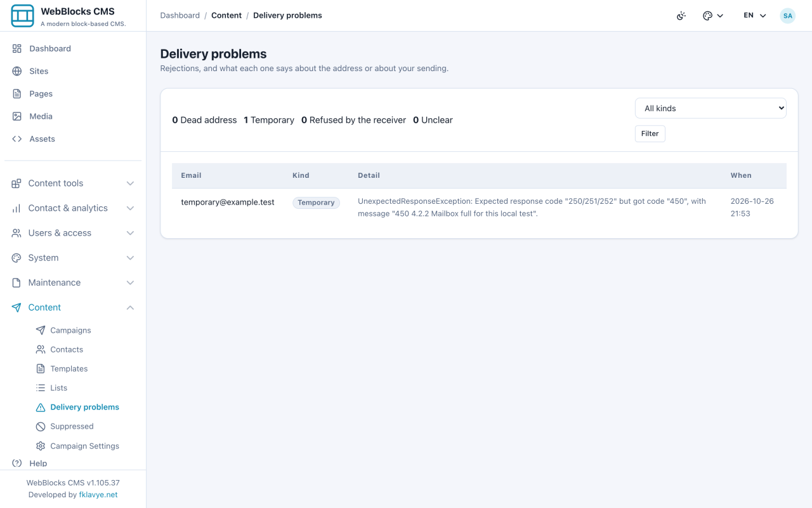Viewport: 812px width, 508px height.
Task: Open the Contacts menu item
Action: pyautogui.click(x=67, y=349)
